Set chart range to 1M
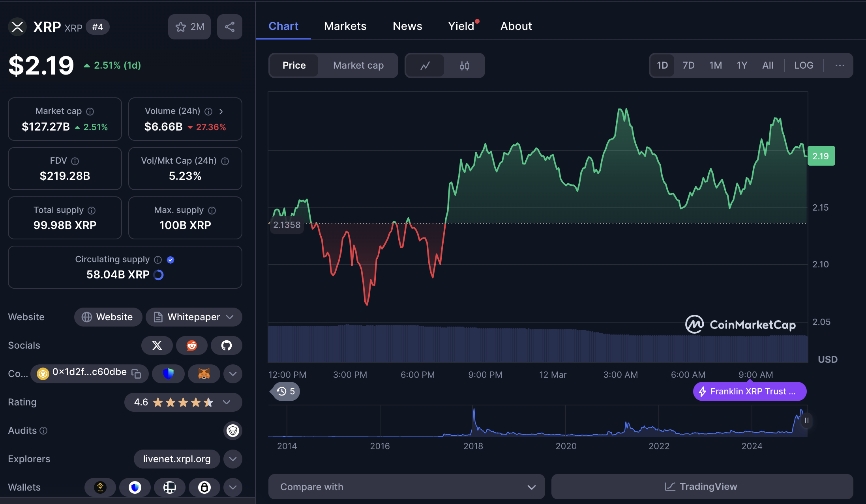The height and width of the screenshot is (504, 866). [716, 65]
